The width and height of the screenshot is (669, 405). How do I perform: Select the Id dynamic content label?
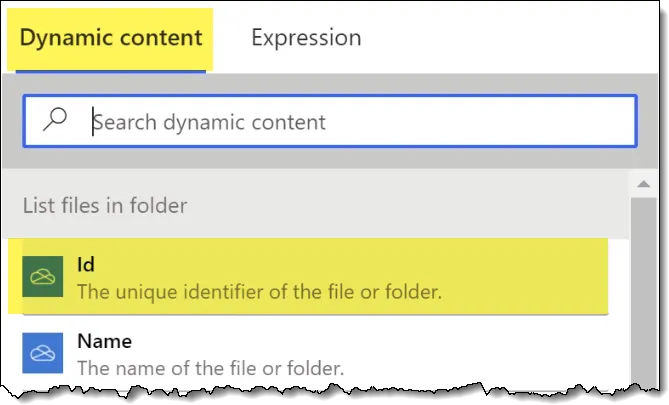86,266
